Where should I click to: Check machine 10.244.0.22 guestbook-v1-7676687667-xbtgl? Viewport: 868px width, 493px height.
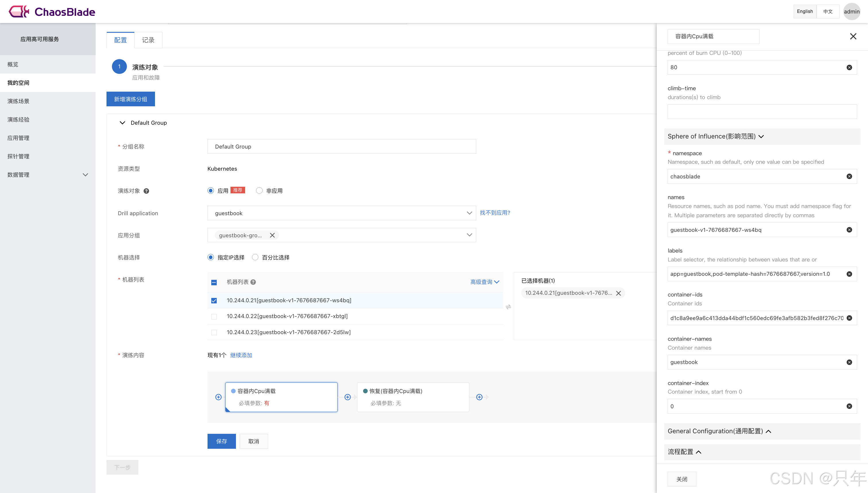(214, 317)
